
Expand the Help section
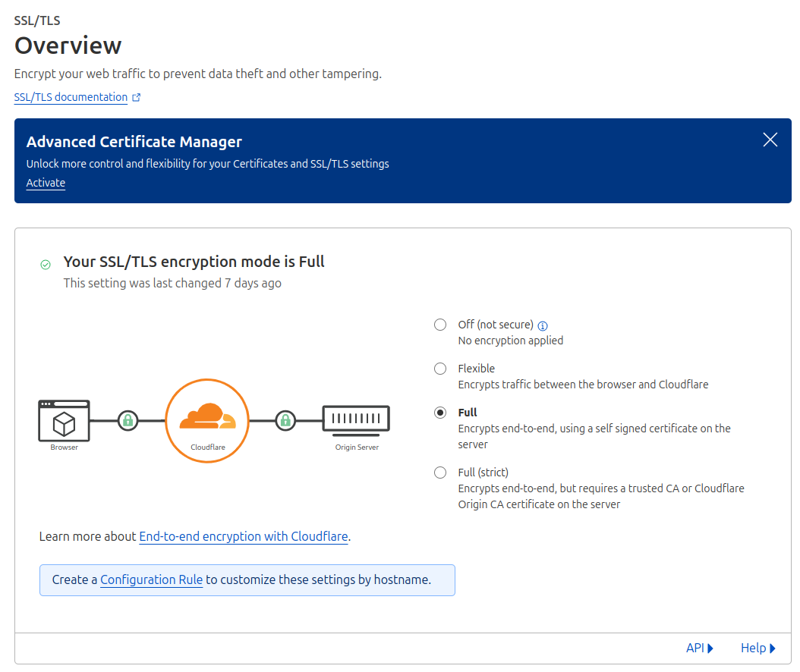point(757,648)
